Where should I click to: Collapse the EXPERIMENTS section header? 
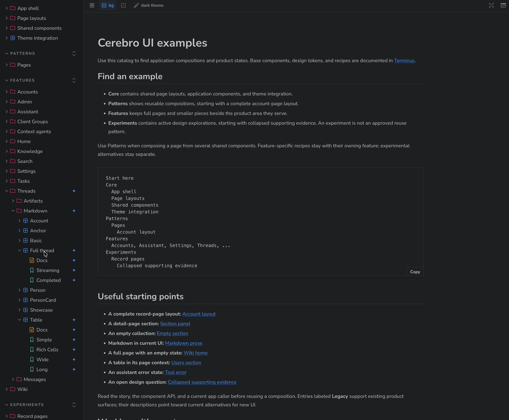[25, 405]
